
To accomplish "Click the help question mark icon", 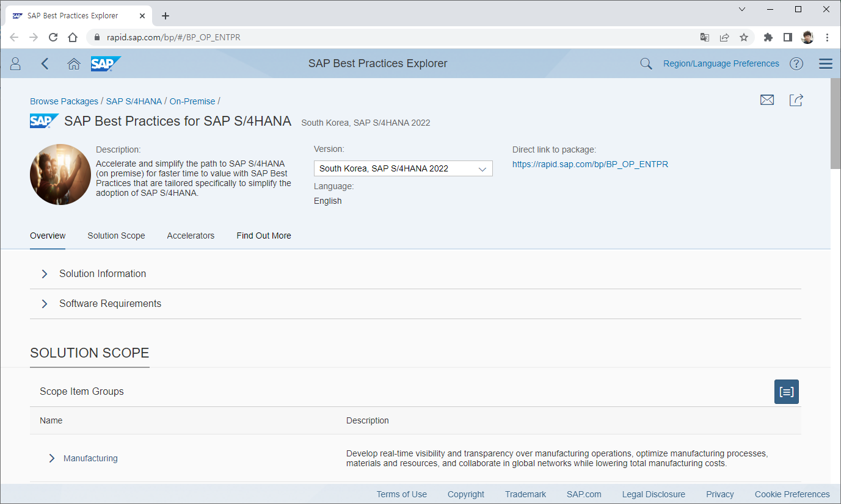I will [x=796, y=63].
